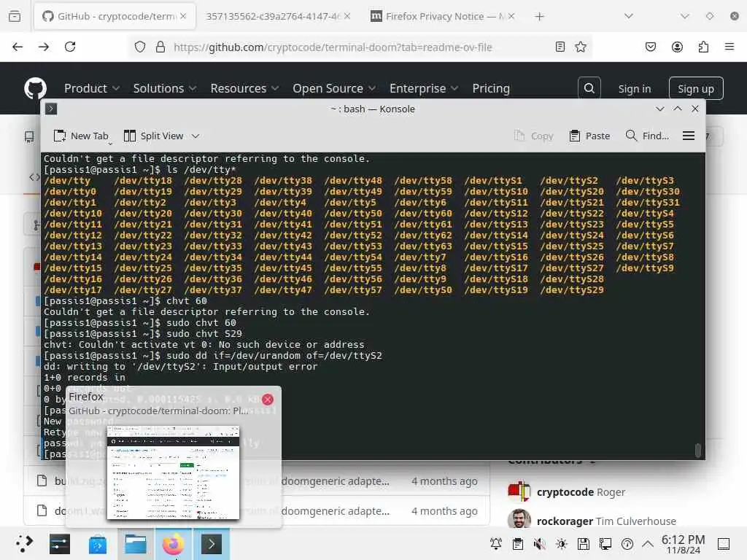The image size is (747, 560).
Task: Expand hidden system tray icons arrow
Action: pyautogui.click(x=648, y=543)
